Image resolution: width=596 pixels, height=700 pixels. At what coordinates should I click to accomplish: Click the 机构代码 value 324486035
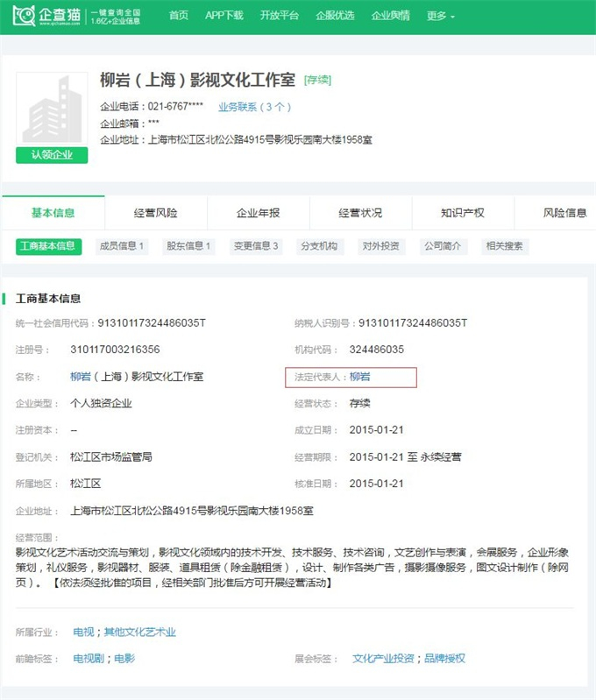pos(377,350)
